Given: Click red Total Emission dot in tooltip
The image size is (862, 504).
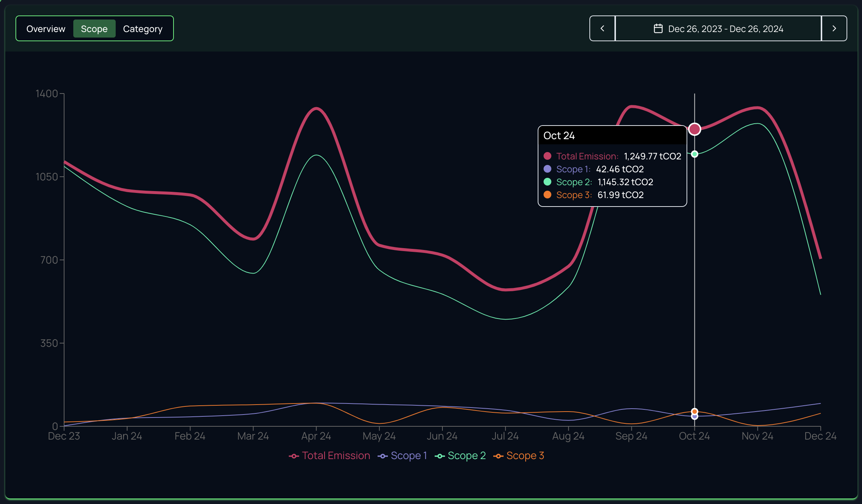Looking at the screenshot, I should coord(547,156).
